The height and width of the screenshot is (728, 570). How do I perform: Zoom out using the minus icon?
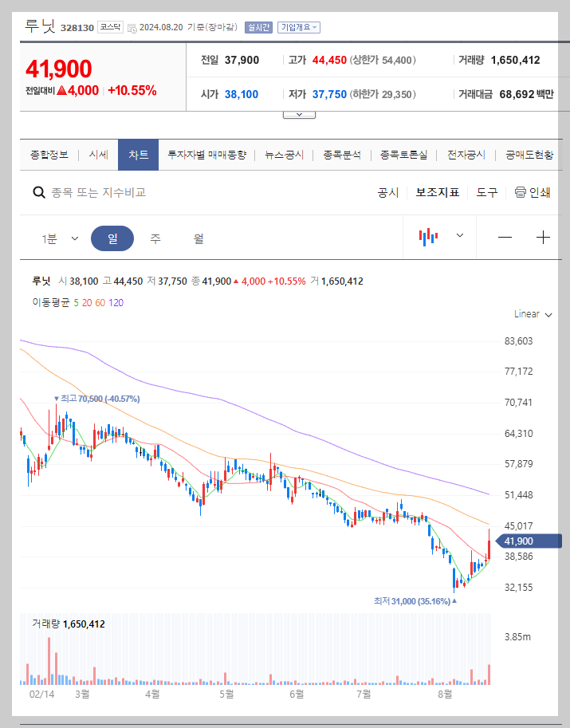[505, 237]
